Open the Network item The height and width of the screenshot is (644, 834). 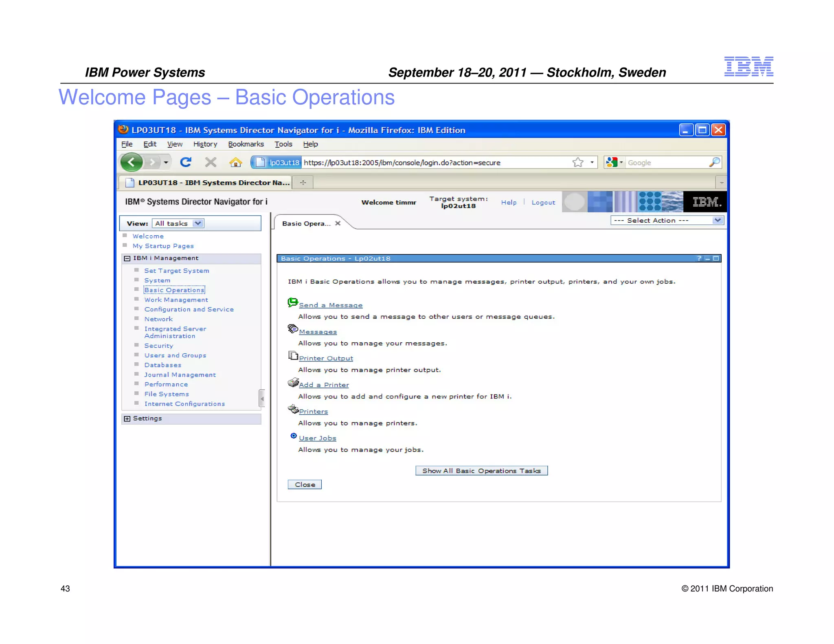point(158,319)
